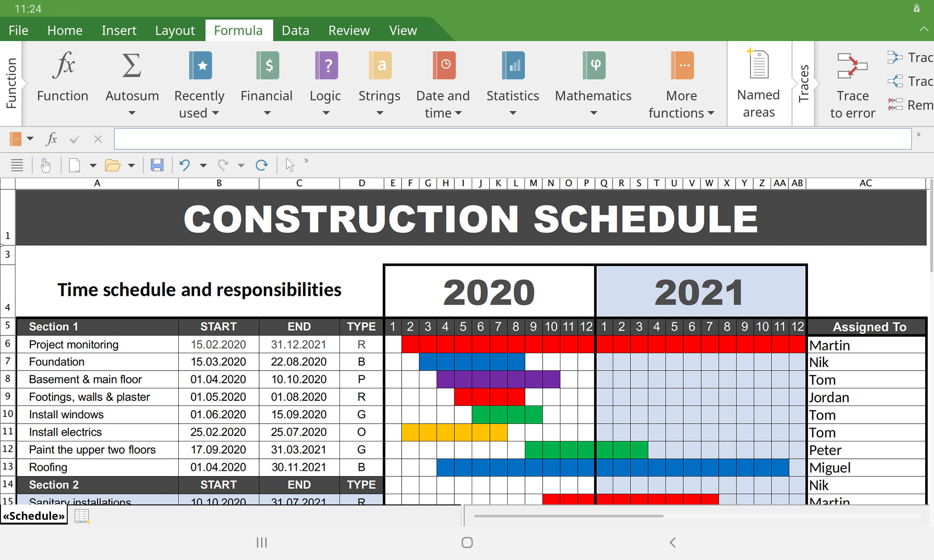Collapse the ribbon with top-right chevron
The height and width of the screenshot is (560, 934).
click(x=923, y=29)
